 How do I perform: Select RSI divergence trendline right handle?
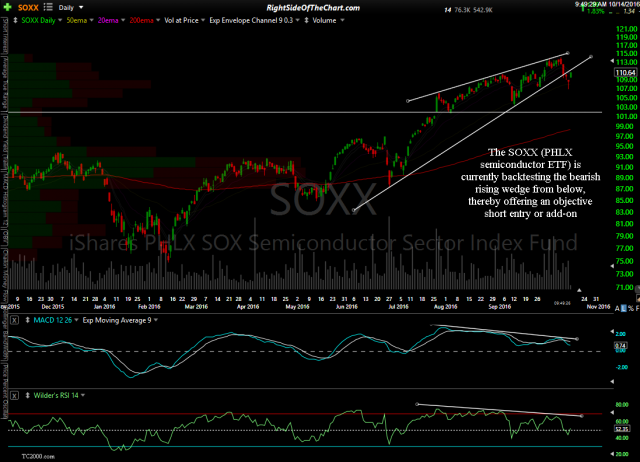pyautogui.click(x=582, y=416)
